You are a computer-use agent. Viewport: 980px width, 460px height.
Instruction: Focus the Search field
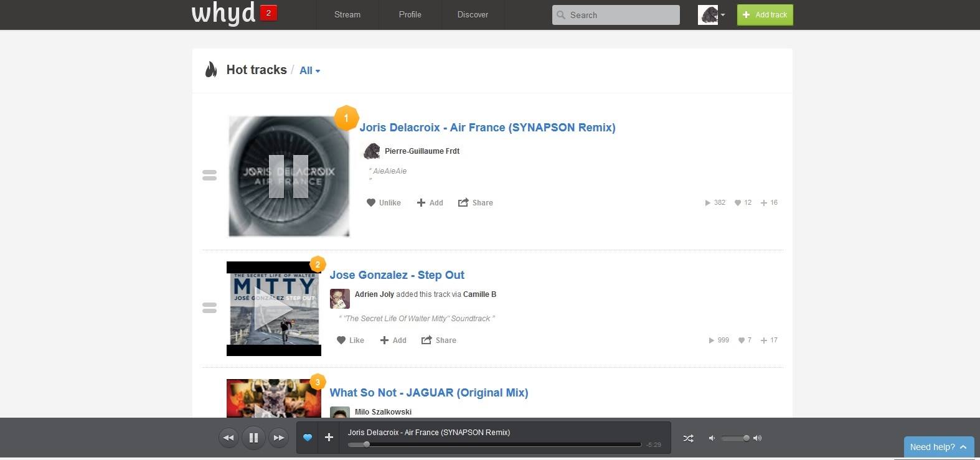click(616, 15)
